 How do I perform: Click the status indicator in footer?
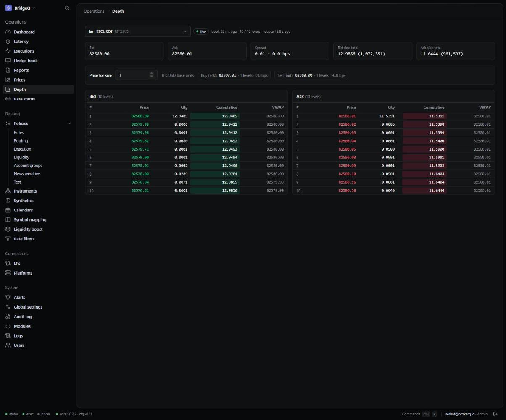pyautogui.click(x=12, y=414)
